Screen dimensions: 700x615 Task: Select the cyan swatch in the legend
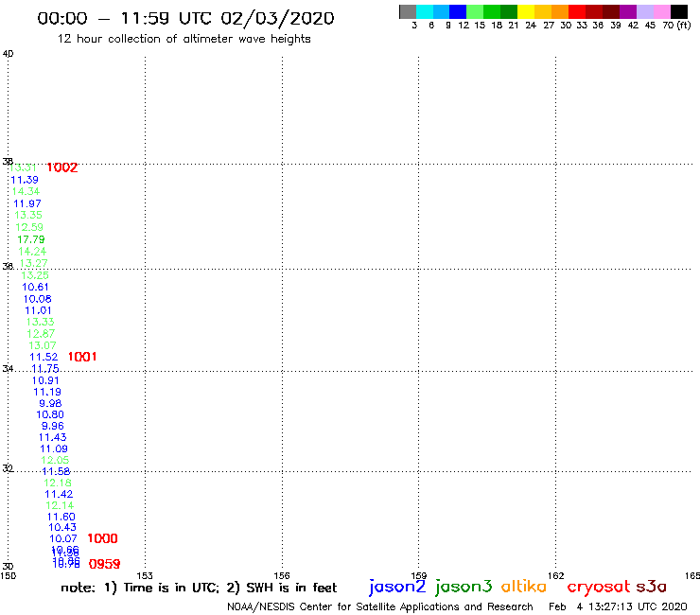425,11
